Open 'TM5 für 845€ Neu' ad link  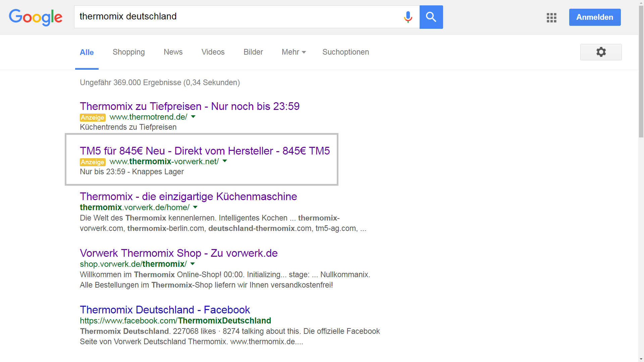(205, 151)
